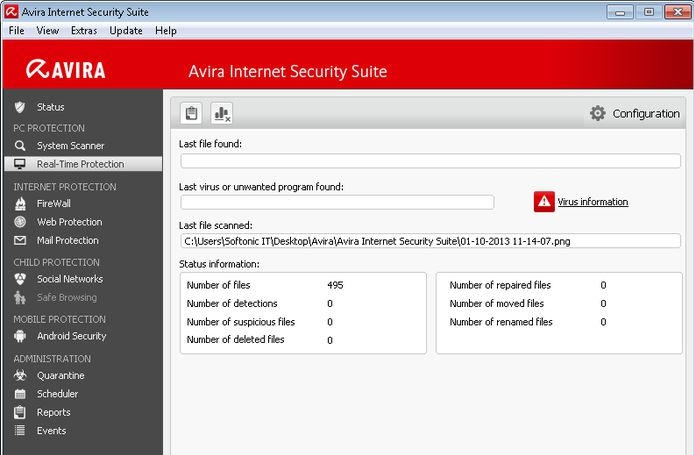Viewport: 694px width, 455px height.
Task: Click the Number of deleted files label
Action: tap(235, 339)
